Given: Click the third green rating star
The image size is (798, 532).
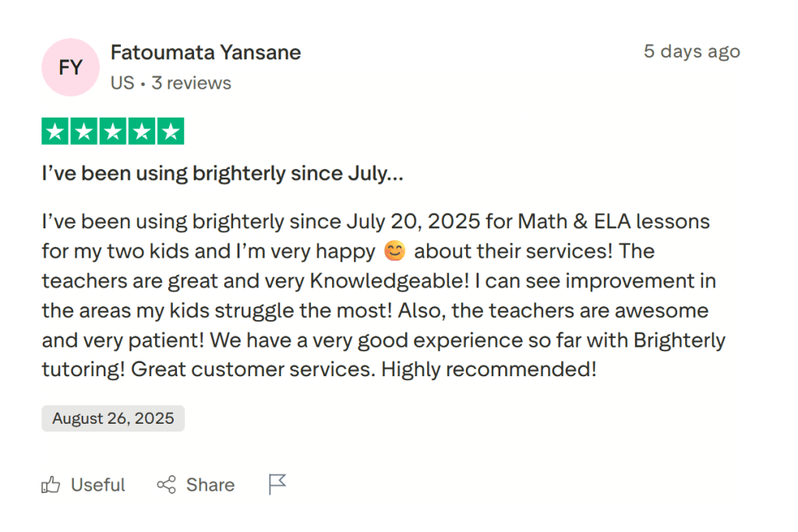Looking at the screenshot, I should coord(113,131).
